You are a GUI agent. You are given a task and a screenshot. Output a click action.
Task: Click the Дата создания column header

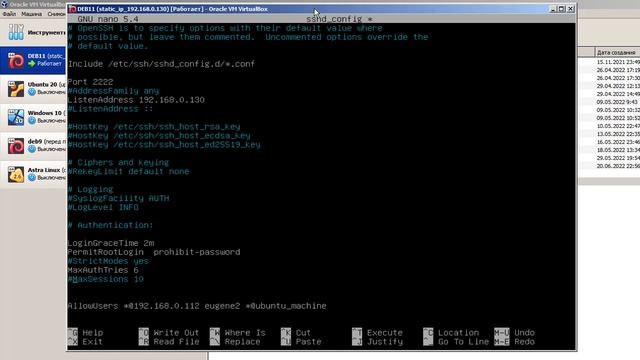tap(616, 53)
